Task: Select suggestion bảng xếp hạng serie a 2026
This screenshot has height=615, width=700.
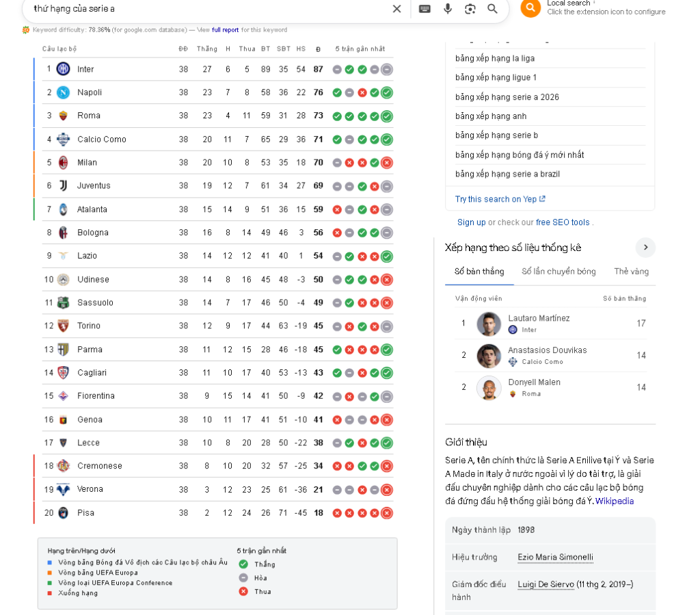Action: click(507, 97)
